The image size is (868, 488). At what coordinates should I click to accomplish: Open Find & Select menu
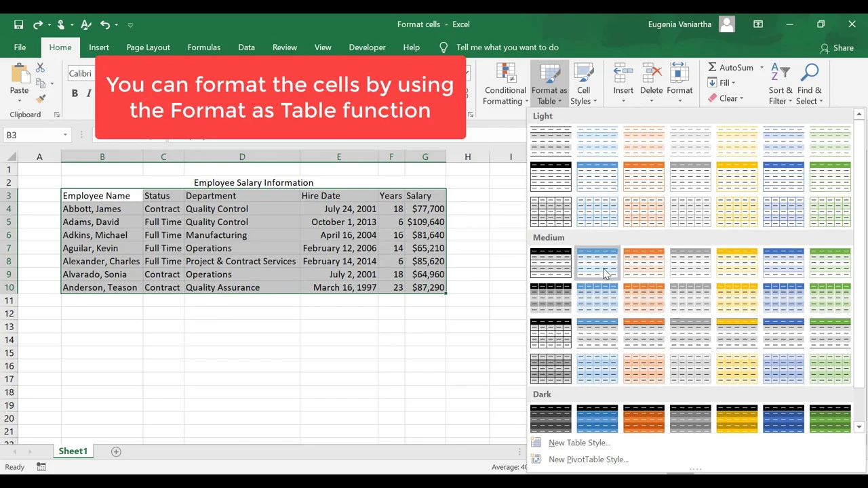(x=809, y=84)
